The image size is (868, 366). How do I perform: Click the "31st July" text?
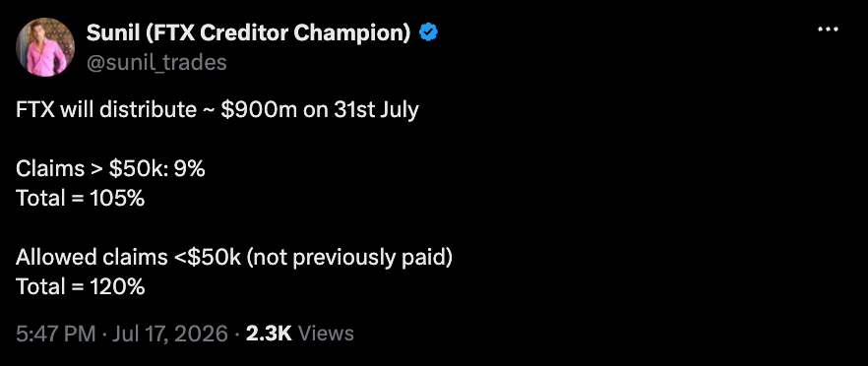376,109
